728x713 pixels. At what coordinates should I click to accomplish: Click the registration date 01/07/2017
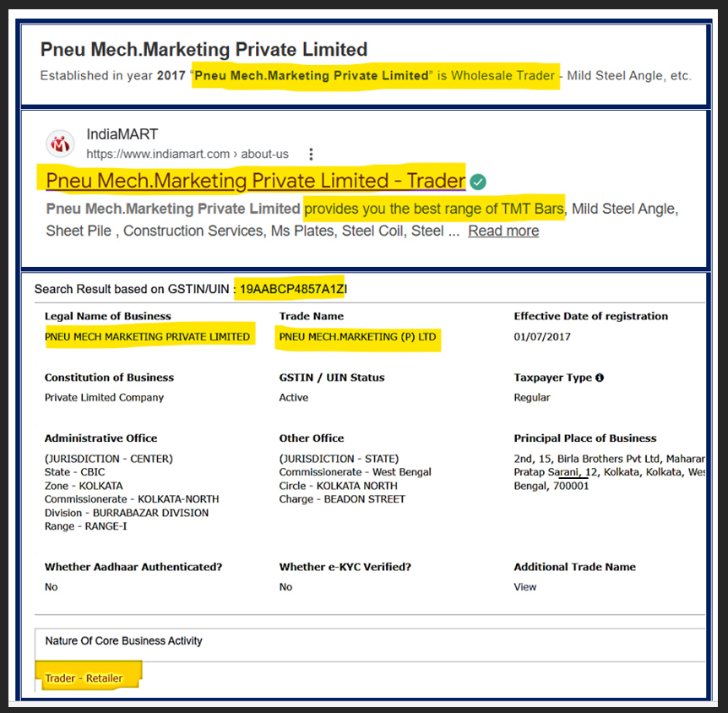click(x=542, y=336)
